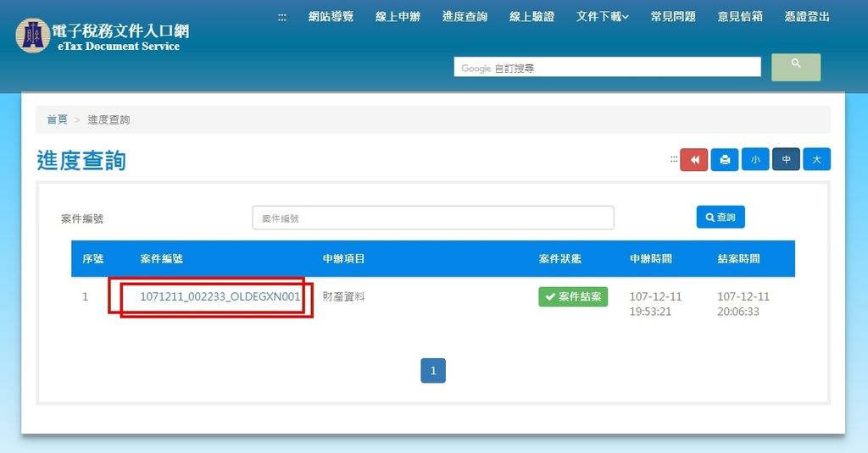The image size is (868, 453).
Task: Click the Google search magnifier button
Action: (796, 68)
